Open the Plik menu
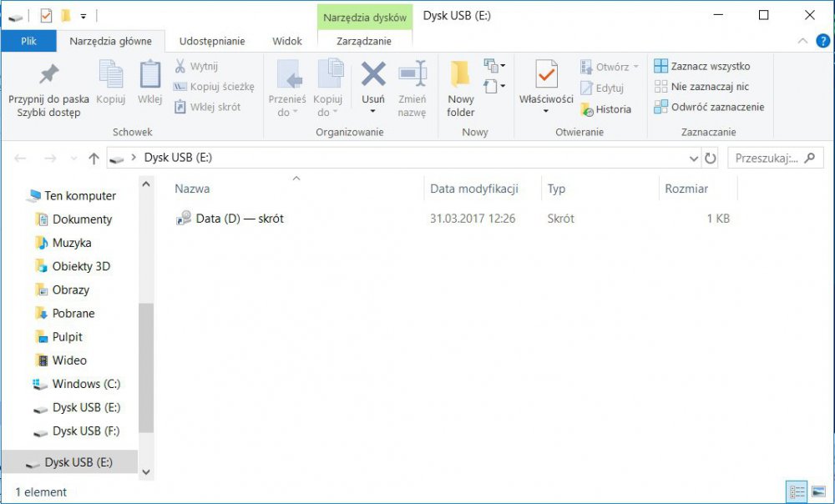Screen dimensions: 835x504 tap(28, 41)
